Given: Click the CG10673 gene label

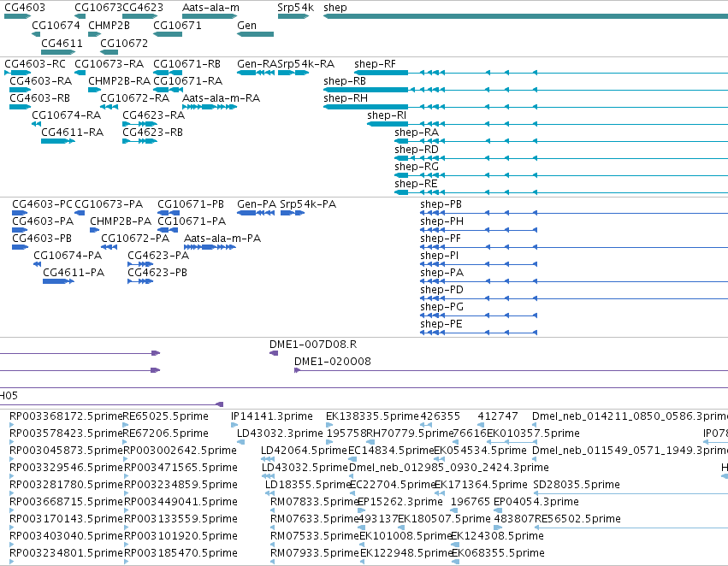Looking at the screenshot, I should [98, 8].
